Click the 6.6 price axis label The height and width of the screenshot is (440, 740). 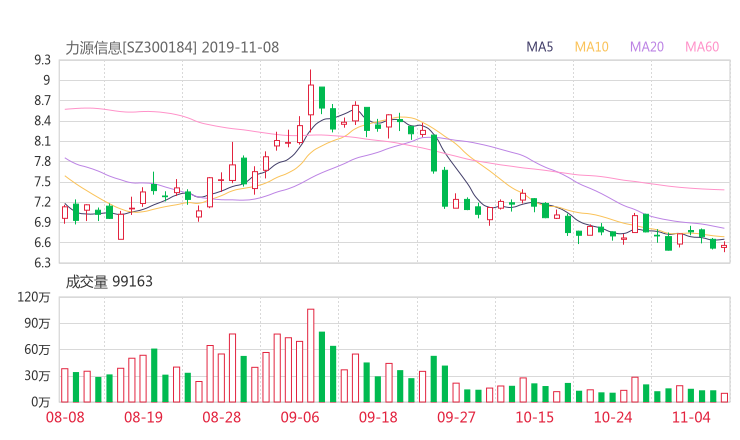42,243
